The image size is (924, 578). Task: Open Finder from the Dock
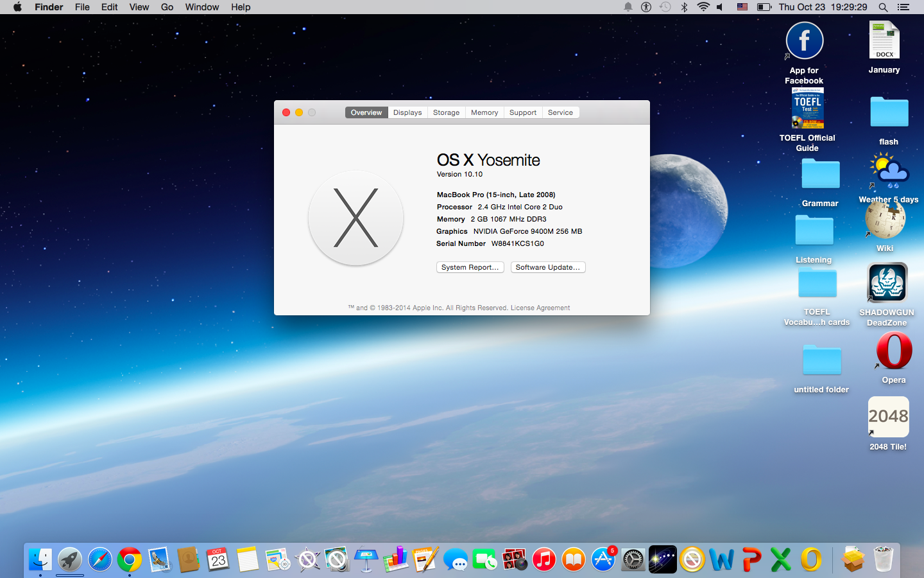(40, 560)
